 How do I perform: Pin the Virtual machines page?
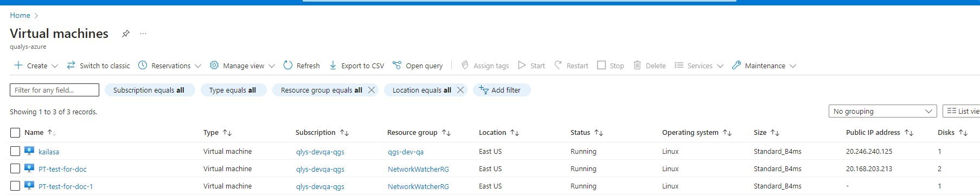pos(125,34)
